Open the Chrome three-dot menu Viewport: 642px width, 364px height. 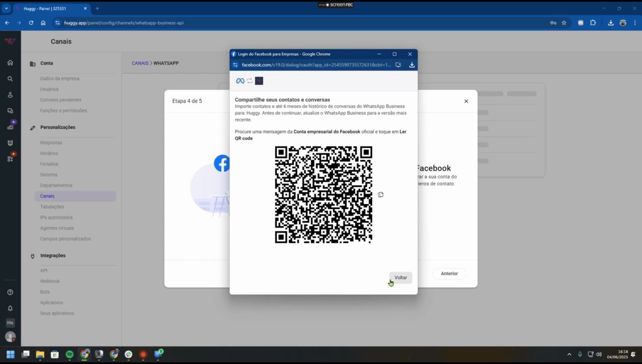click(635, 23)
